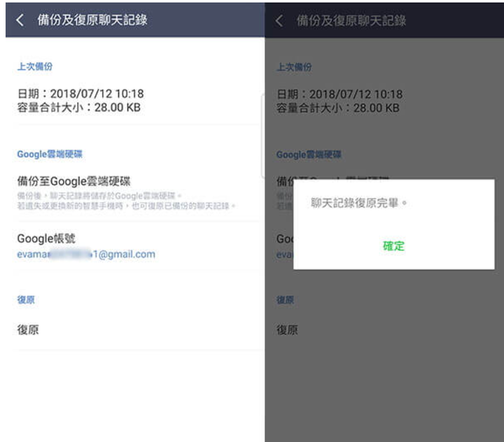Viewport: 504px width, 442px height.
Task: Tap 復原 blue section header on right screen
Action: point(285,300)
